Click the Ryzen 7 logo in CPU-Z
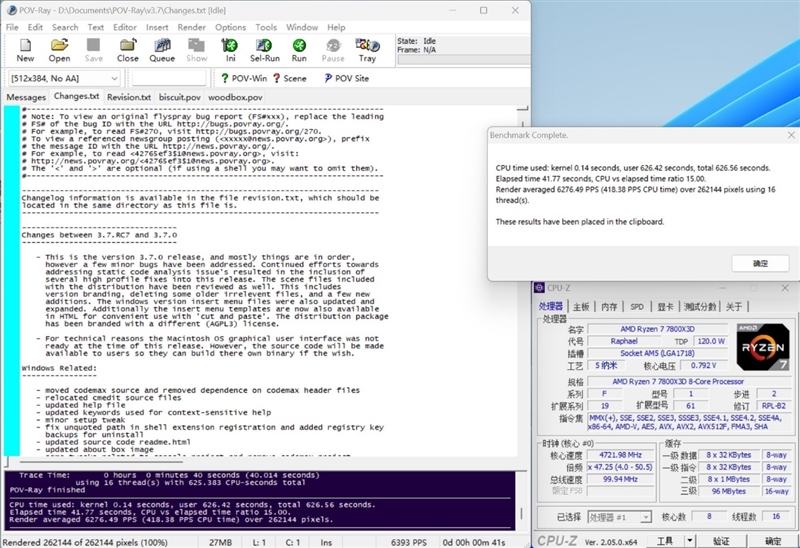 click(763, 347)
